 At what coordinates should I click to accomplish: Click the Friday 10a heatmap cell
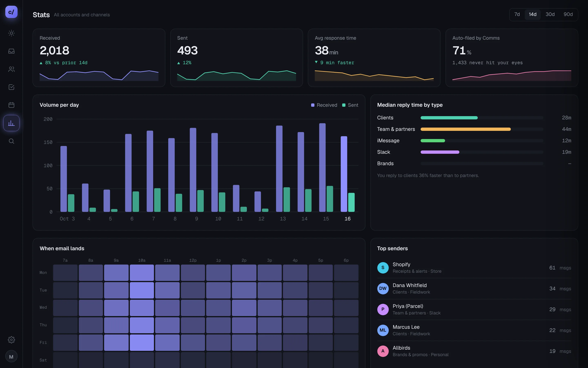(x=142, y=342)
